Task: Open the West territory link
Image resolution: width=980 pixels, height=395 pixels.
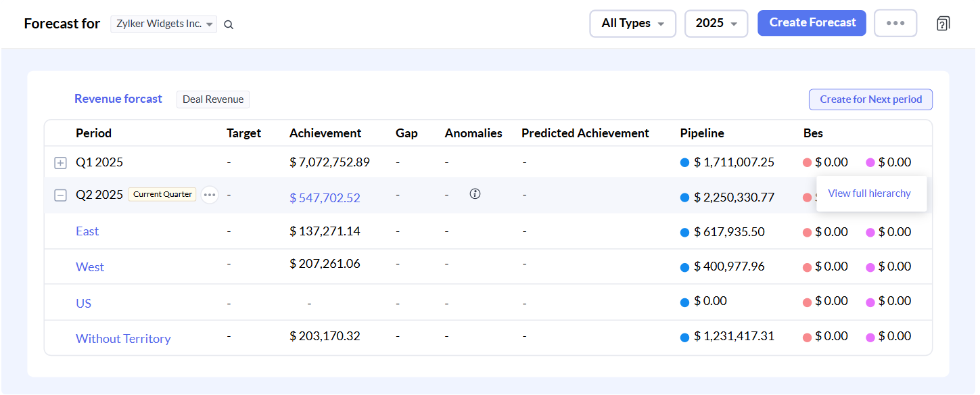Action: (90, 267)
